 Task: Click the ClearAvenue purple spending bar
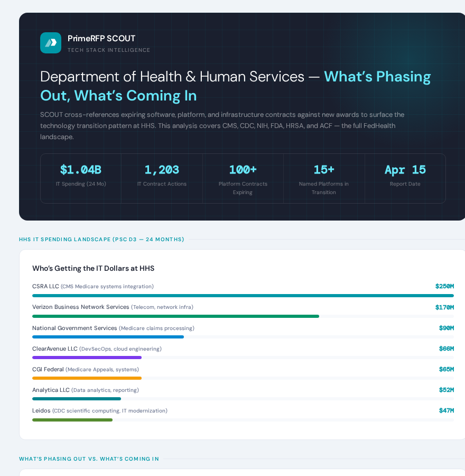pyautogui.click(x=87, y=358)
